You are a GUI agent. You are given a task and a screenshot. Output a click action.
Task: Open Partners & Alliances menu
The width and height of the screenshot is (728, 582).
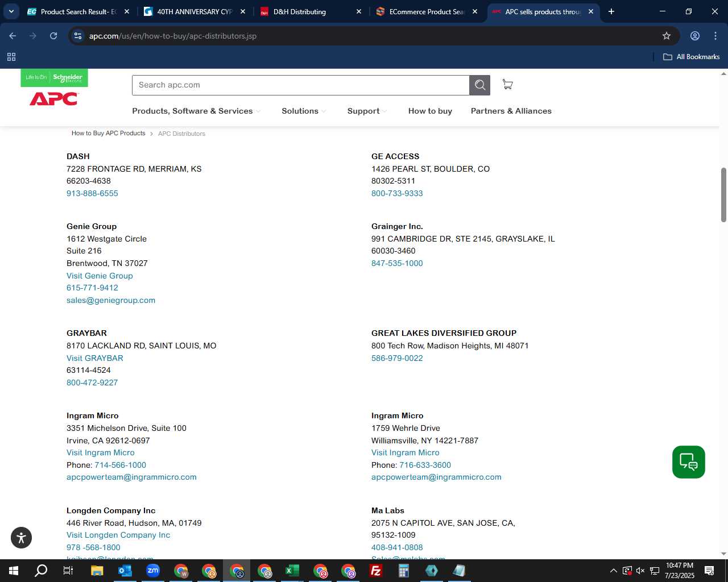pos(511,111)
